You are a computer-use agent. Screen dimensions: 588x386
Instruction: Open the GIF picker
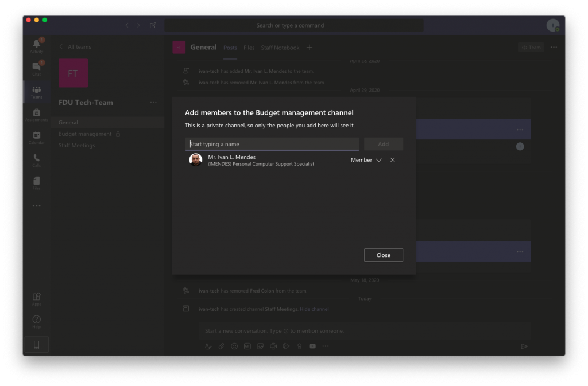coord(247,346)
